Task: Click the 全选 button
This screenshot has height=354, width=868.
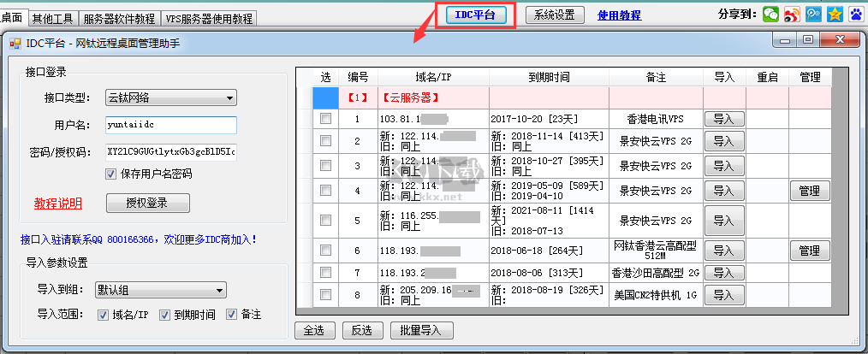Action: coord(315,331)
